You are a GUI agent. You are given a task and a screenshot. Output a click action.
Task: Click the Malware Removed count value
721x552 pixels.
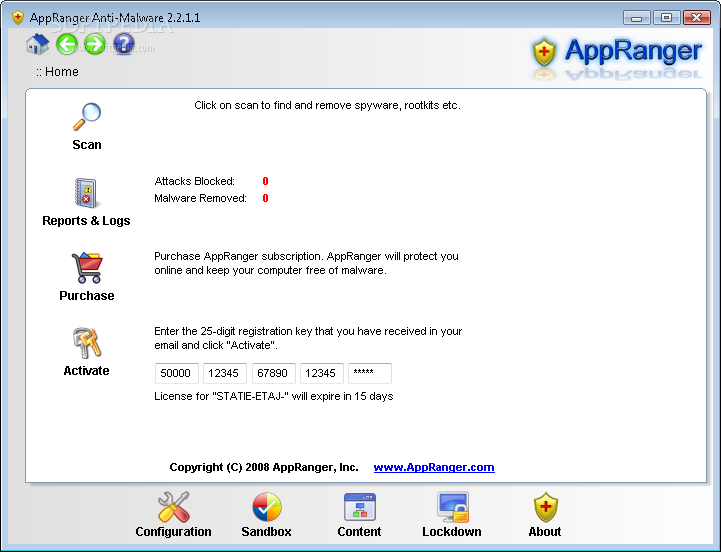click(265, 198)
